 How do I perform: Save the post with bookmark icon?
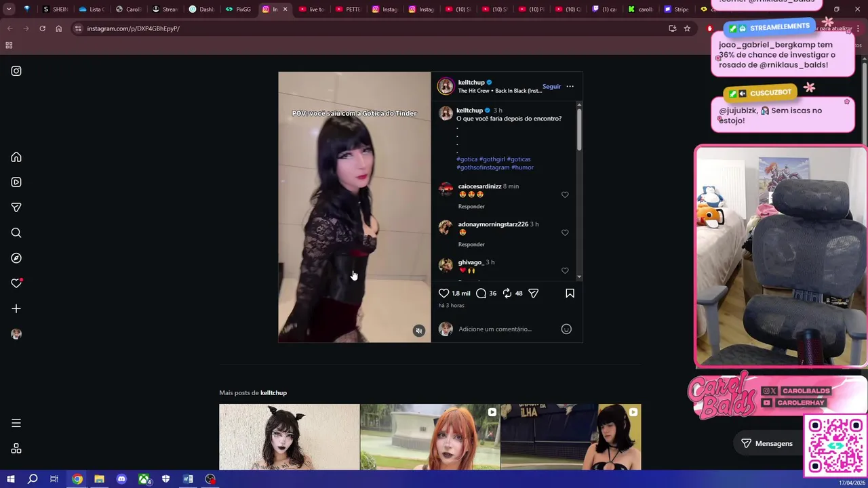570,293
